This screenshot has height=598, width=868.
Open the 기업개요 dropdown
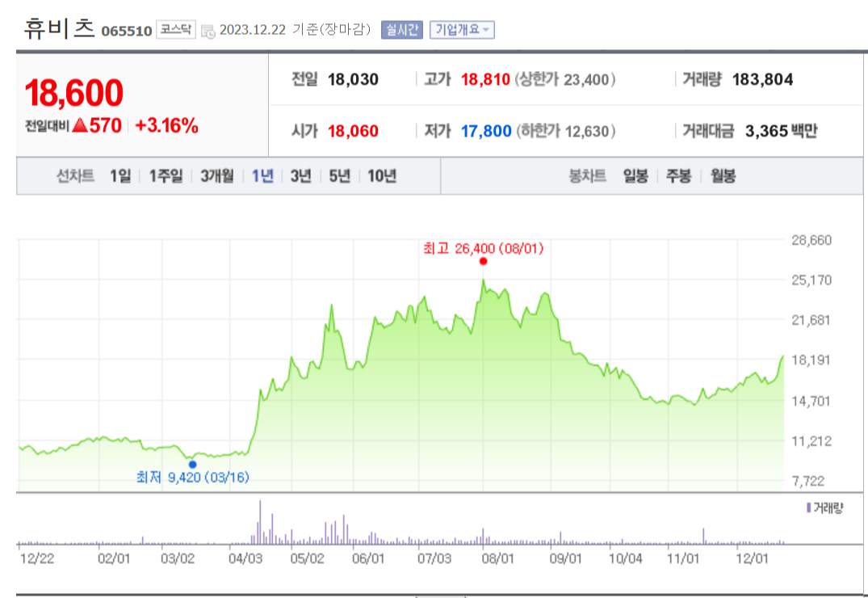[x=462, y=30]
